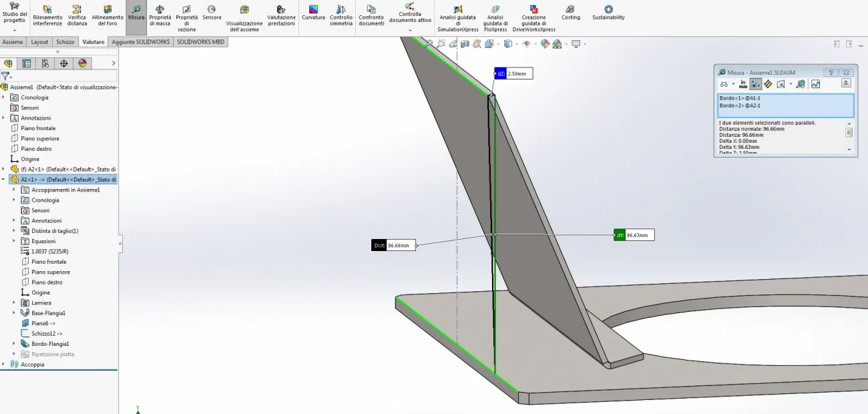Open the Curvatura analysis tool
Image resolution: width=868 pixels, height=414 pixels.
pos(313,13)
